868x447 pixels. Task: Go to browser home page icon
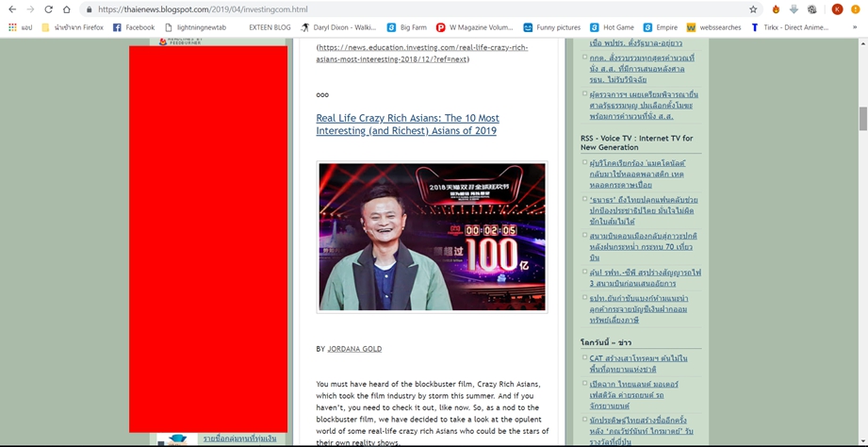point(68,9)
